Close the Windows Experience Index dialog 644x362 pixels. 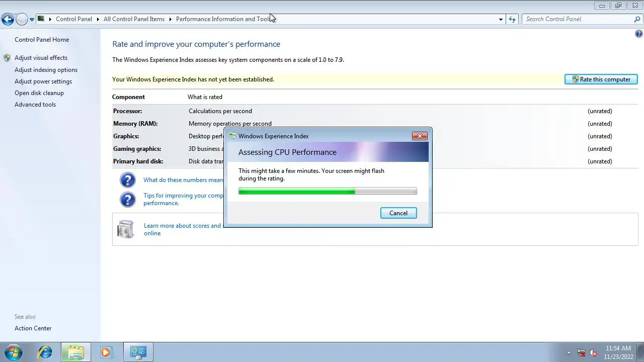[420, 136]
